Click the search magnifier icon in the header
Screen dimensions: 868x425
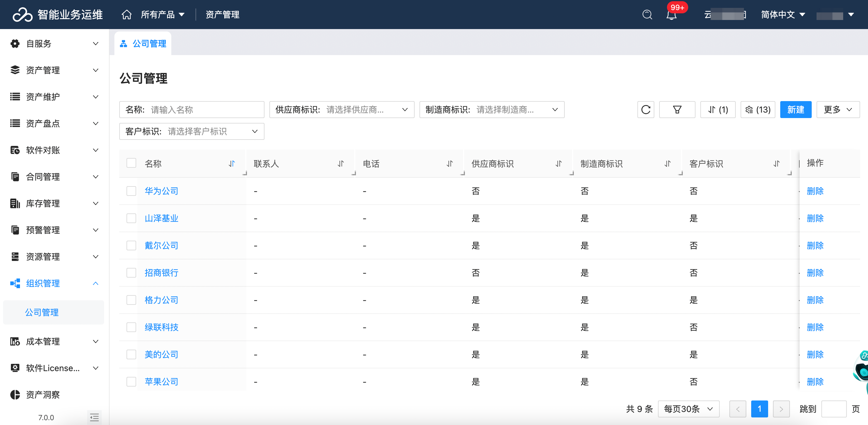[647, 15]
